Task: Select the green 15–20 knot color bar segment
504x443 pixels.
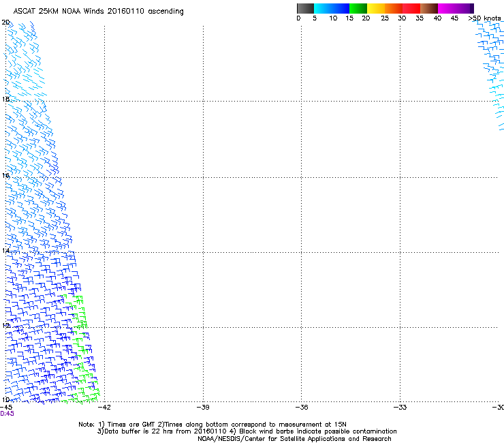Action: [358, 8]
